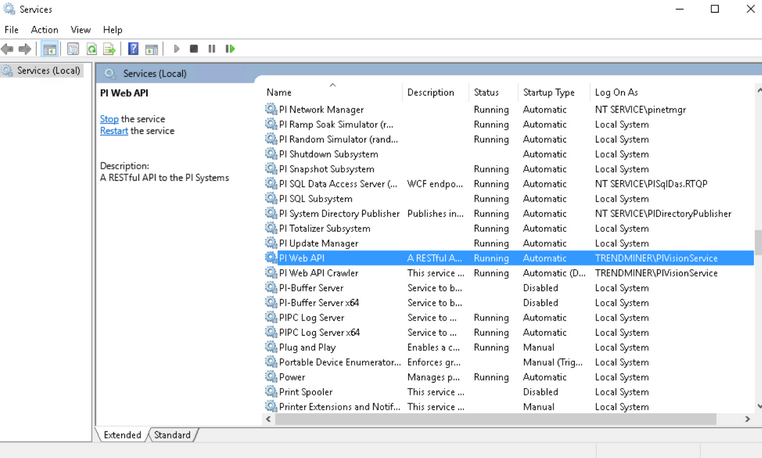Click the Stop the service link
762x458 pixels.
tap(109, 119)
